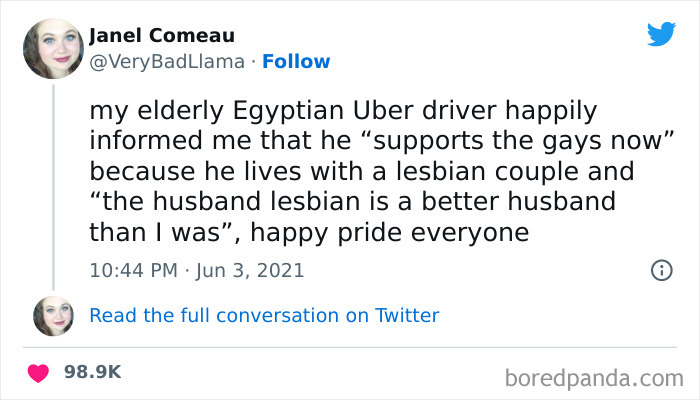Screen dimensions: 700x400
Task: Click the 98.9K likes count
Action: 93,372
